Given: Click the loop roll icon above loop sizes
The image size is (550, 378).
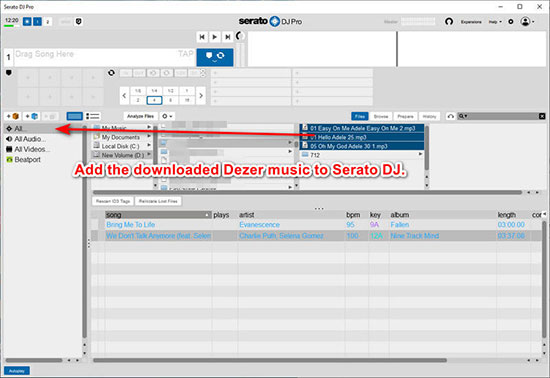Looking at the screenshot, I should pyautogui.click(x=112, y=73).
